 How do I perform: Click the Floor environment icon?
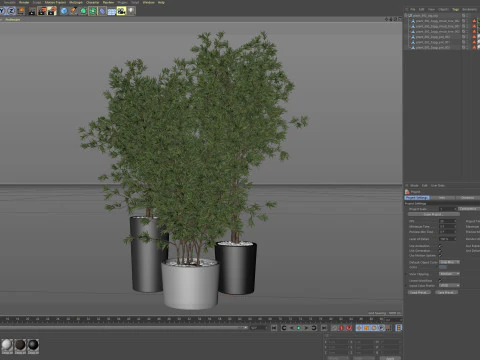[112, 11]
